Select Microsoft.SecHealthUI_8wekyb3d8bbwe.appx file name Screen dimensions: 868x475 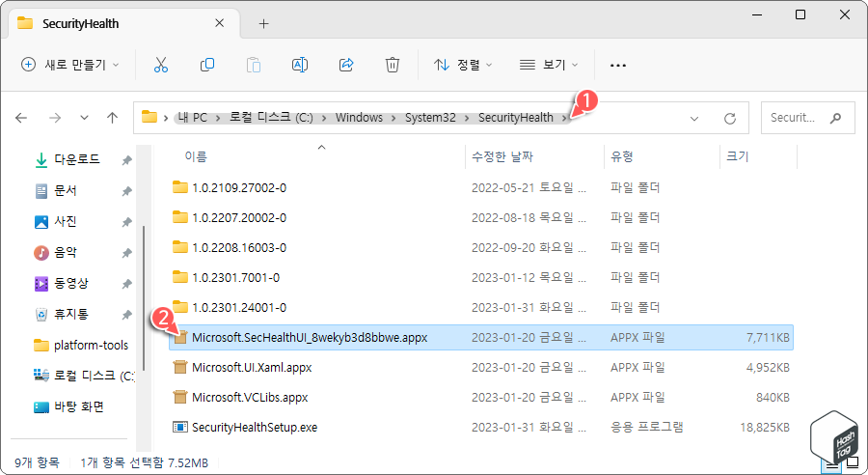(310, 337)
